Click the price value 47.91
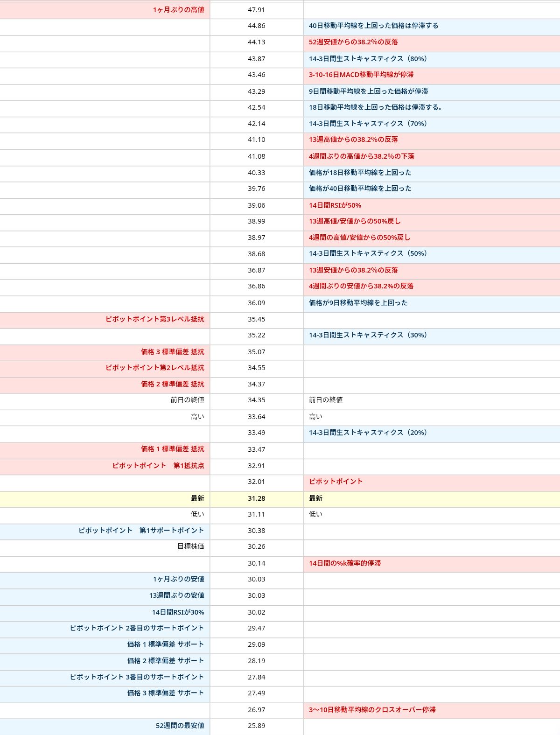The image size is (560, 735). (256, 10)
